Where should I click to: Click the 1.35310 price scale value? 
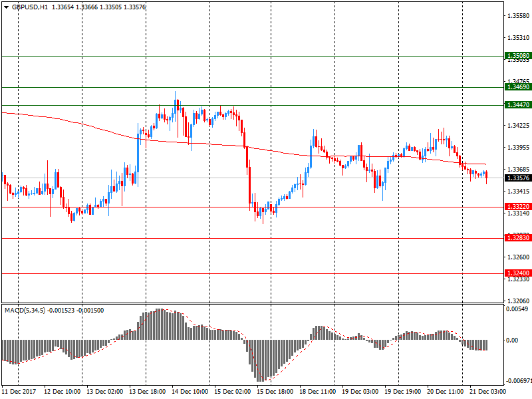pos(518,38)
